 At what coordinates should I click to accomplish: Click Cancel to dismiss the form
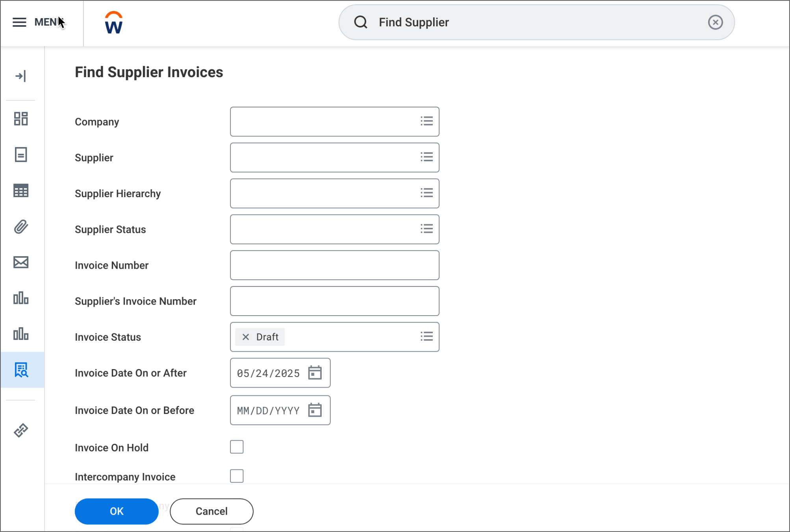tap(211, 511)
